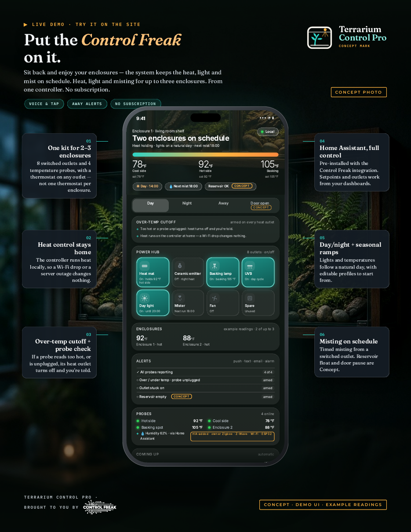The image size is (411, 532).
Task: Tap the Fan outlet icon
Action: coord(215,298)
